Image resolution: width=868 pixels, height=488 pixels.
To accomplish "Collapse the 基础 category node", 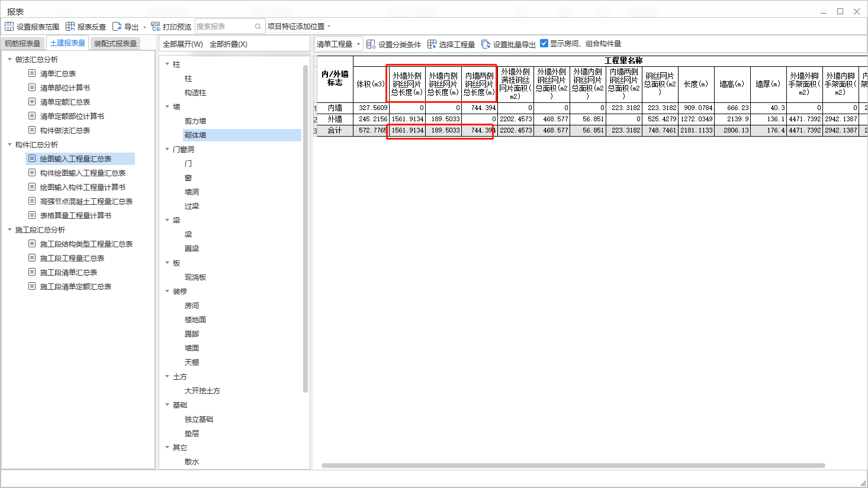I will [x=167, y=405].
